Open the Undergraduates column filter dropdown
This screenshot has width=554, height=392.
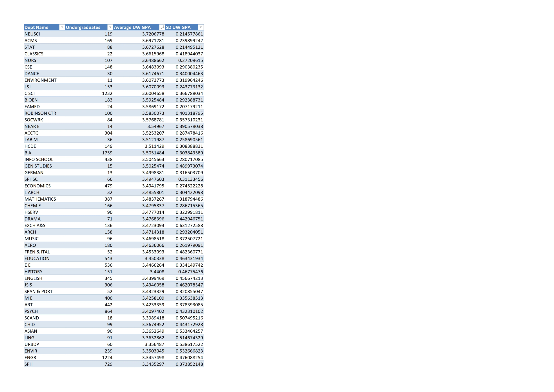(110, 27)
